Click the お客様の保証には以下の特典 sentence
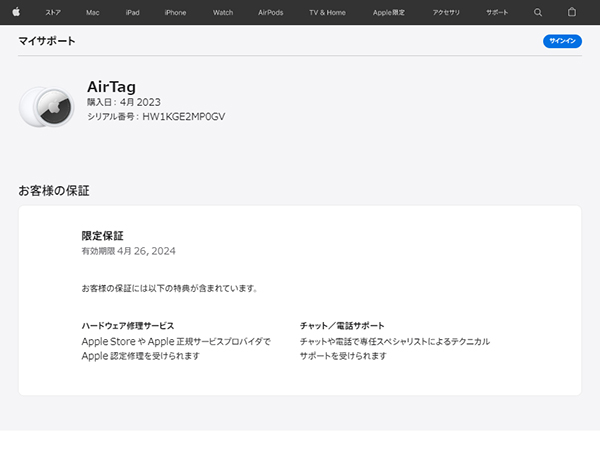This screenshot has height=450, width=600. click(x=170, y=288)
